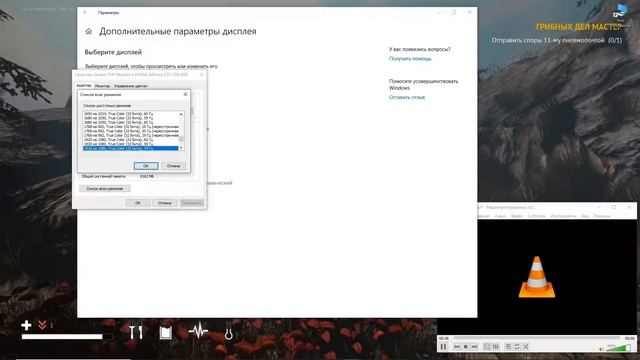Switch to the Управление цветом tab
Image resolution: width=640 pixels, height=360 pixels.
click(x=131, y=86)
